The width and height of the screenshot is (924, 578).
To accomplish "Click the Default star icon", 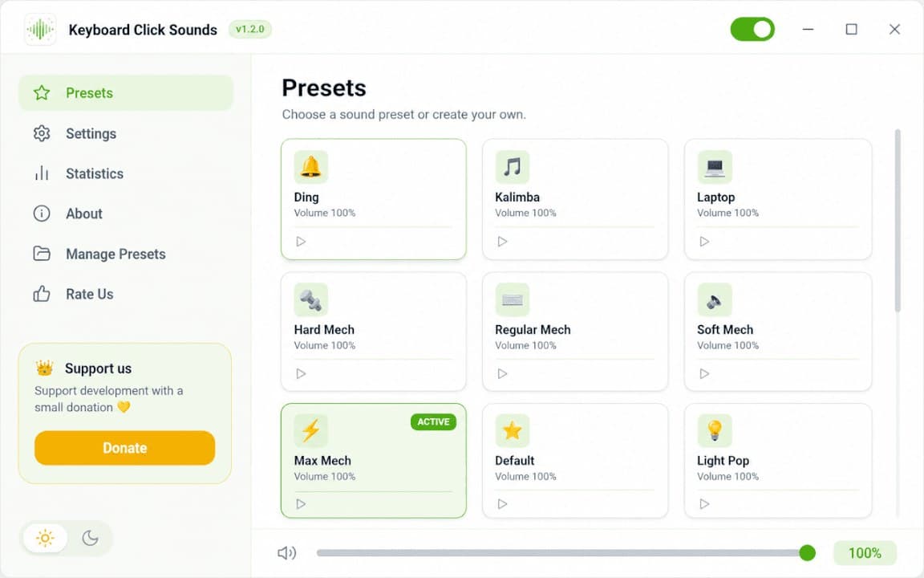I will pos(512,430).
